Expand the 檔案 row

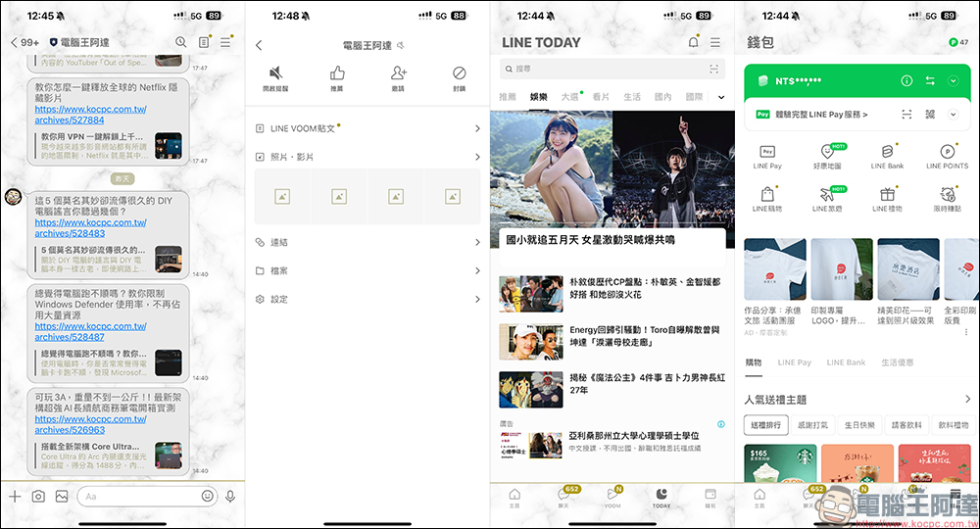[x=367, y=271]
